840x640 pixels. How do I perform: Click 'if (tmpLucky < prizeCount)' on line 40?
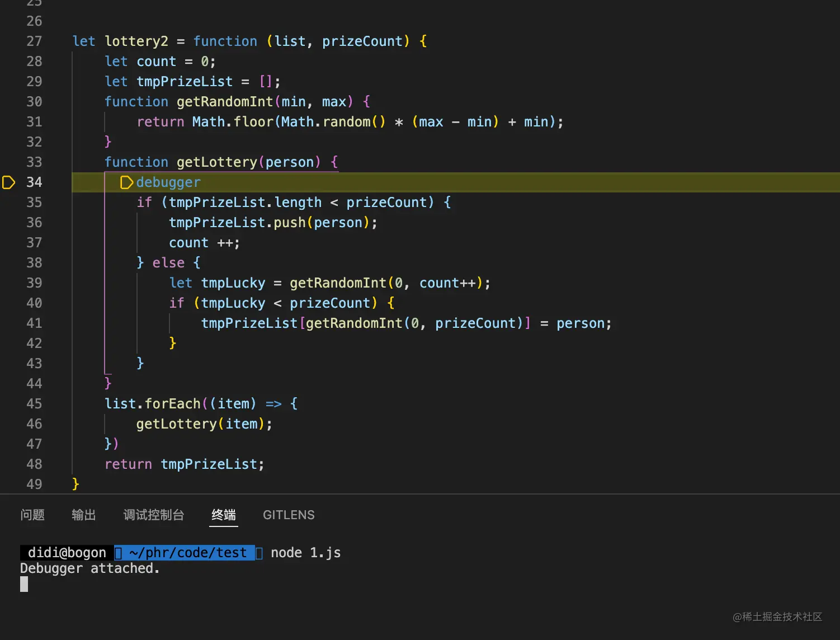[273, 303]
